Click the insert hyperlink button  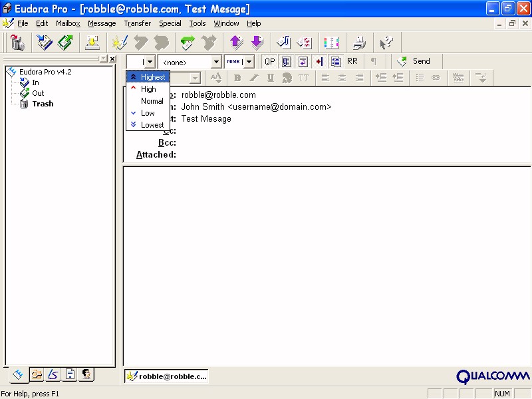pyautogui.click(x=436, y=78)
